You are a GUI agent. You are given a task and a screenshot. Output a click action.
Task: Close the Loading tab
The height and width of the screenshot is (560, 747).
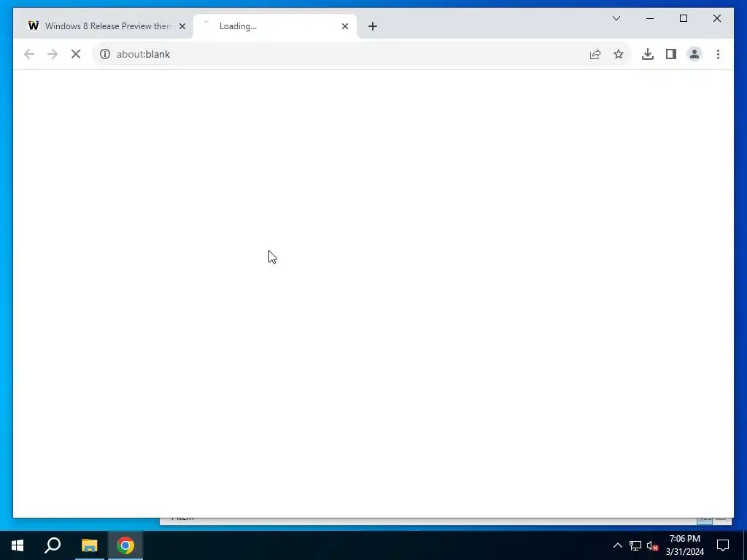pos(345,26)
